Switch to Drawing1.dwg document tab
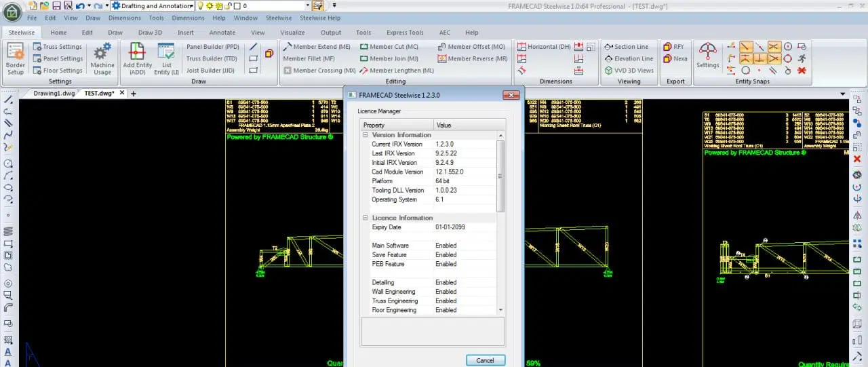 click(x=54, y=94)
